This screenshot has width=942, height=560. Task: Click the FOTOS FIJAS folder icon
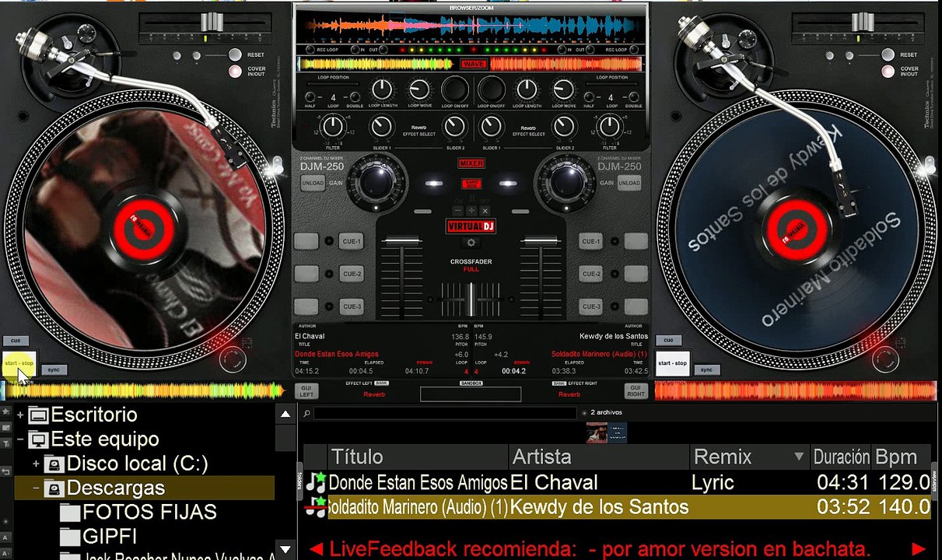click(x=70, y=513)
